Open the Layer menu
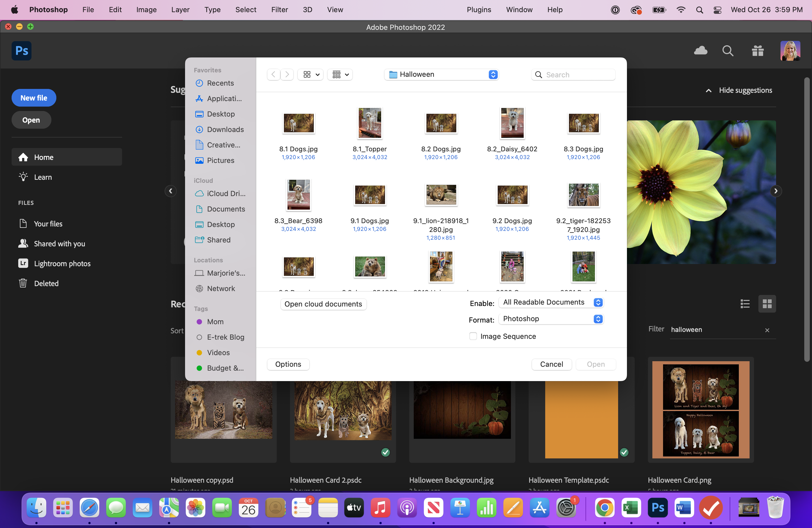Screen dimensions: 812x528 pos(180,10)
